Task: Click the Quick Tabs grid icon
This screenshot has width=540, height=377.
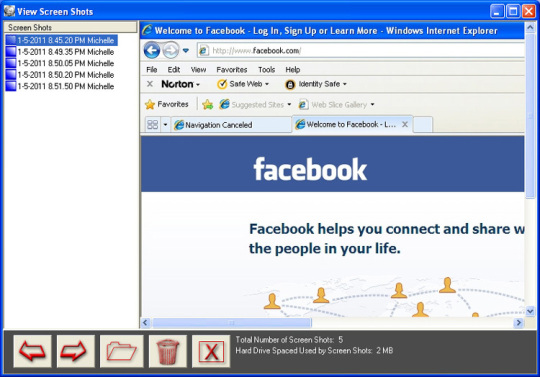Action: click(152, 124)
